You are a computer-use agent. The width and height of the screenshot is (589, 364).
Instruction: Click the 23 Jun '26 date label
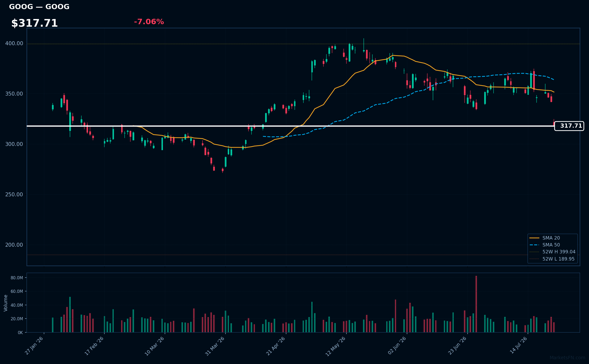tap(457, 346)
